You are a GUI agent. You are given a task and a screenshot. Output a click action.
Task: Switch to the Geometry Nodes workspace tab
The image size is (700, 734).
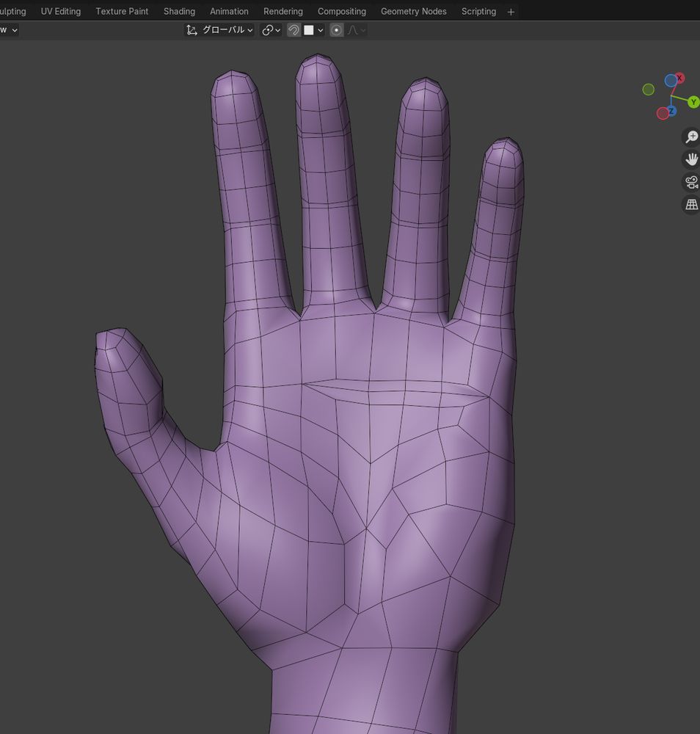[x=414, y=11]
